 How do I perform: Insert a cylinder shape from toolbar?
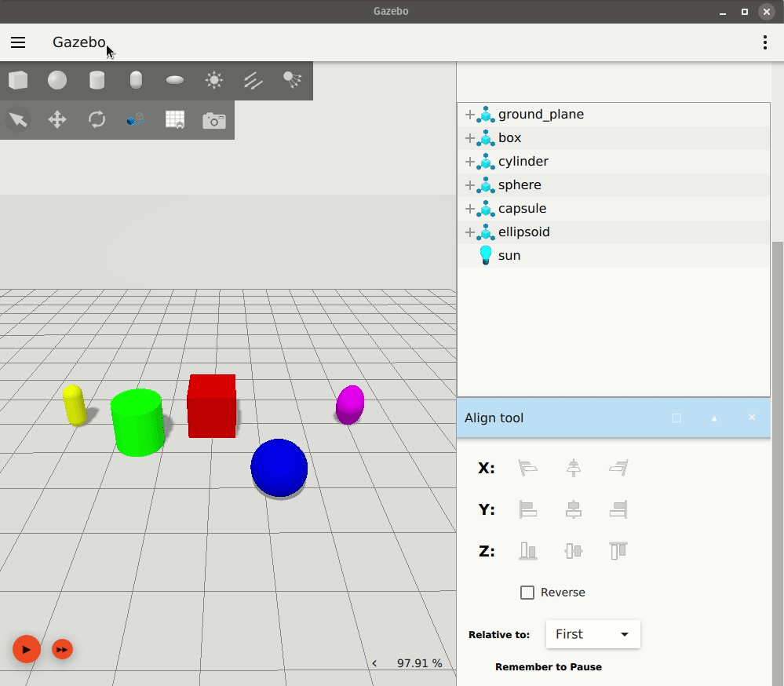pyautogui.click(x=97, y=80)
